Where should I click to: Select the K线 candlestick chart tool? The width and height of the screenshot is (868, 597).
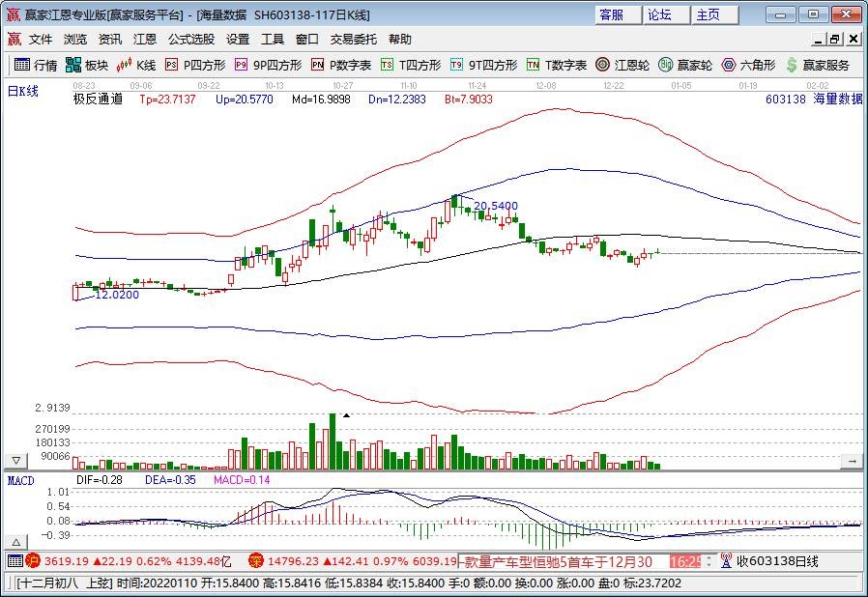coord(136,66)
